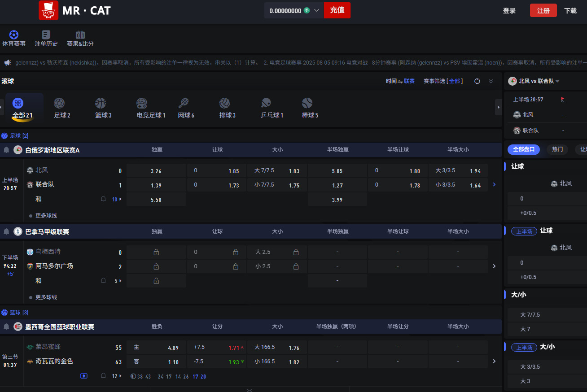
Task: Open 注单历史 bet history icon
Action: [46, 35]
